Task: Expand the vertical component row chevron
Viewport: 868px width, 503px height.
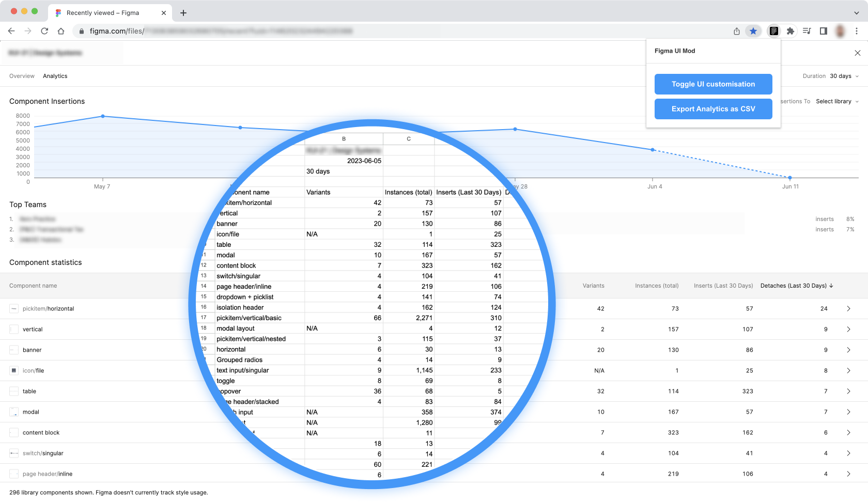Action: (x=848, y=329)
